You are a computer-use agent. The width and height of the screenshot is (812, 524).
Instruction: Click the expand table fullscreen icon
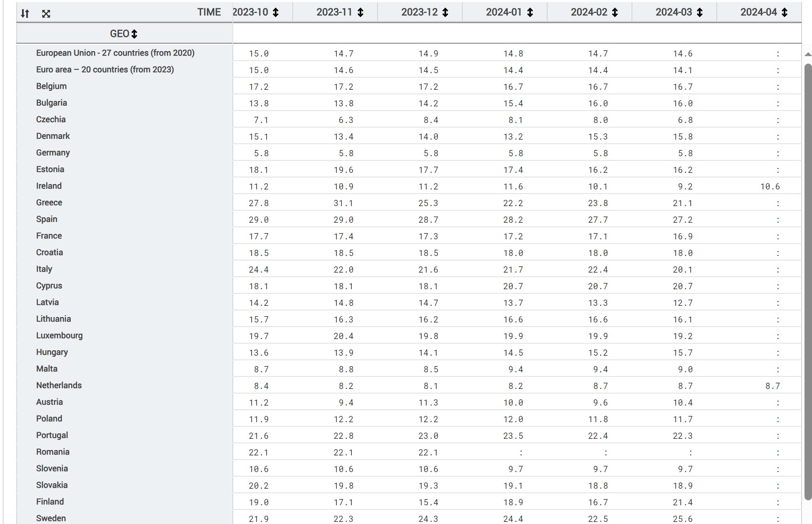pos(46,14)
